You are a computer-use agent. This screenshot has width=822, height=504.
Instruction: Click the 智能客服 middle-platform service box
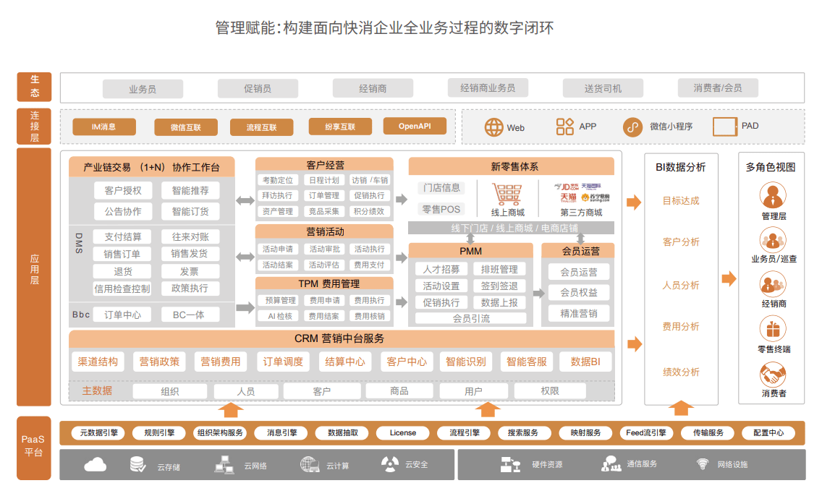(527, 362)
